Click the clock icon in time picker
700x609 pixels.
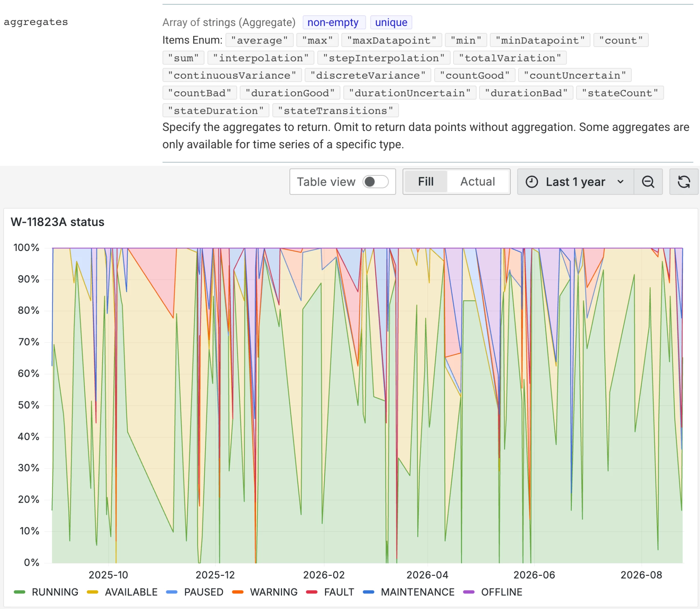click(x=531, y=182)
